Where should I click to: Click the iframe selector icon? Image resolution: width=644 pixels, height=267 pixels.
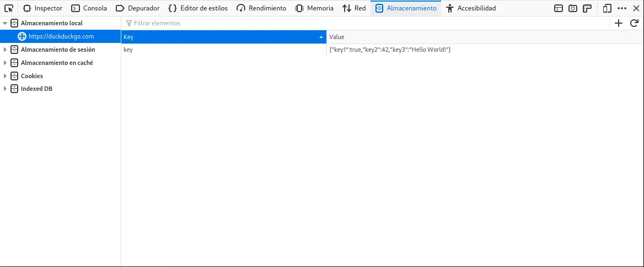click(559, 8)
